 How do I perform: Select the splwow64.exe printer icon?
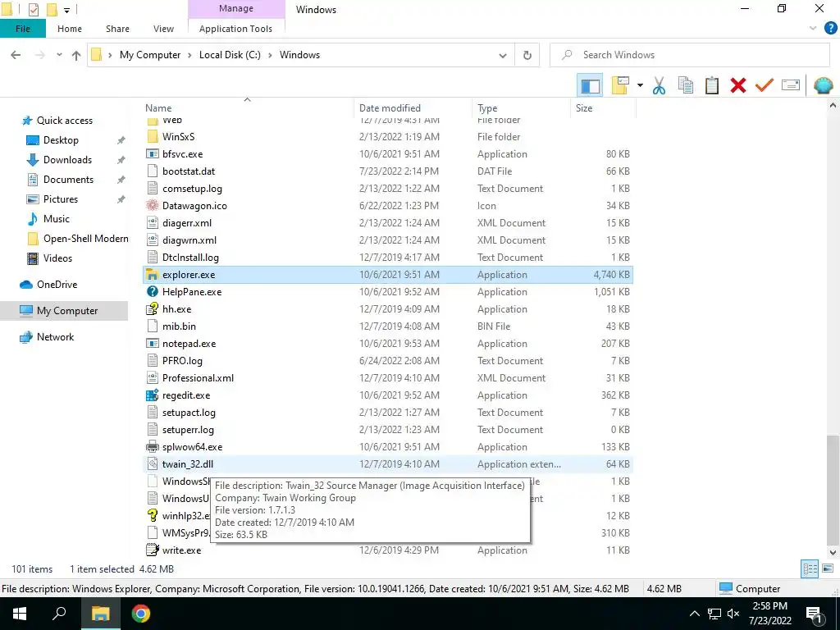[x=153, y=447]
